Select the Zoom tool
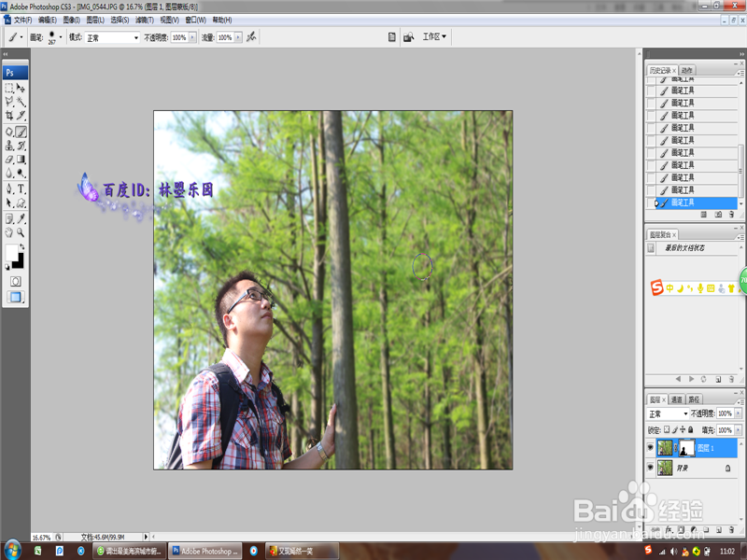 [x=21, y=232]
